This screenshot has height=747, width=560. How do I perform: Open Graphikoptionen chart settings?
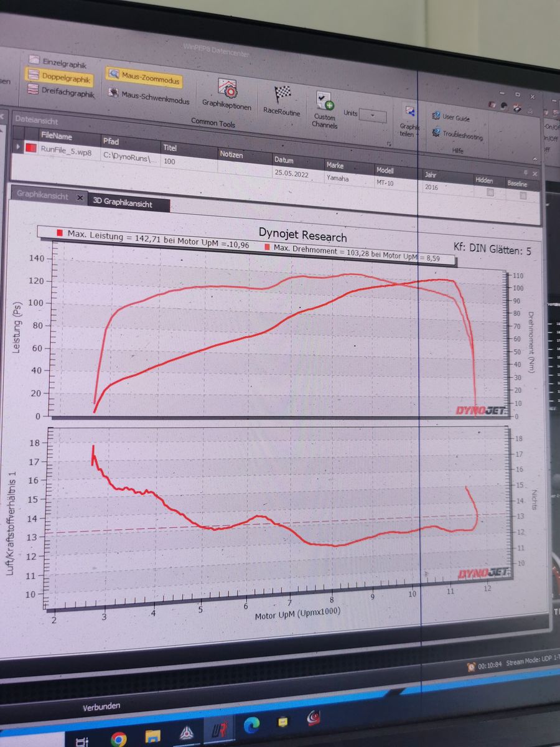pos(228,93)
